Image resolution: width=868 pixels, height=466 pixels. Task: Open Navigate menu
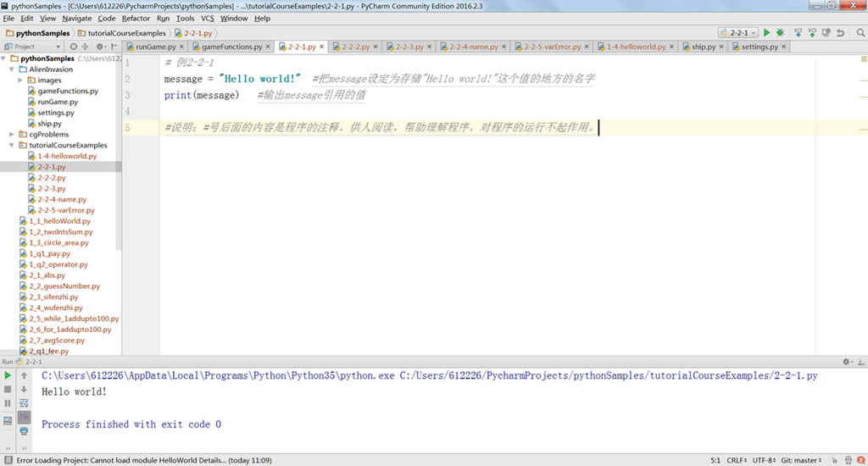[76, 19]
